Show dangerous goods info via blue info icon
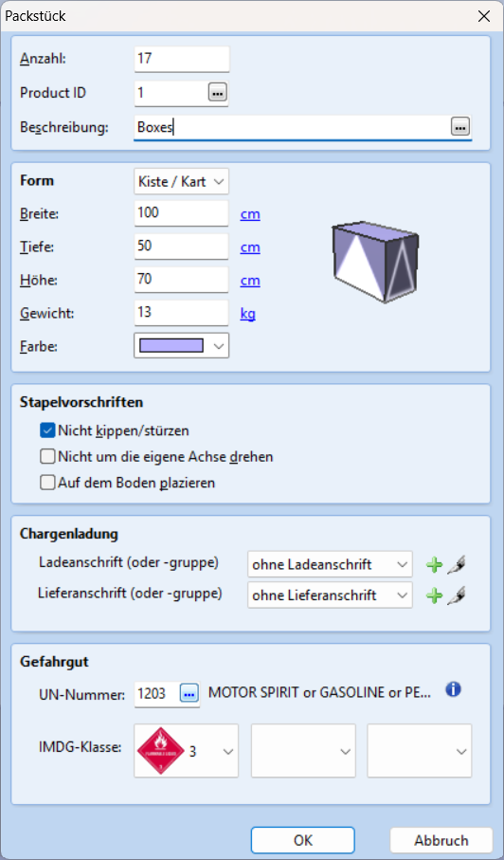The image size is (504, 860). (x=453, y=689)
